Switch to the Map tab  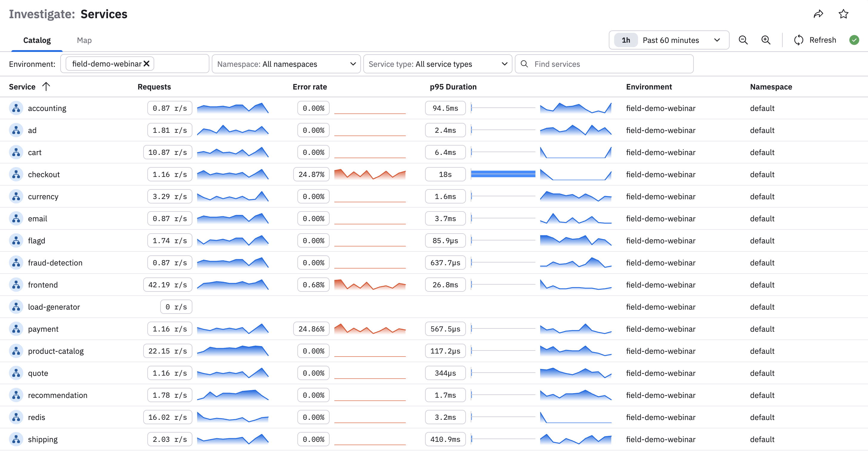(x=84, y=40)
